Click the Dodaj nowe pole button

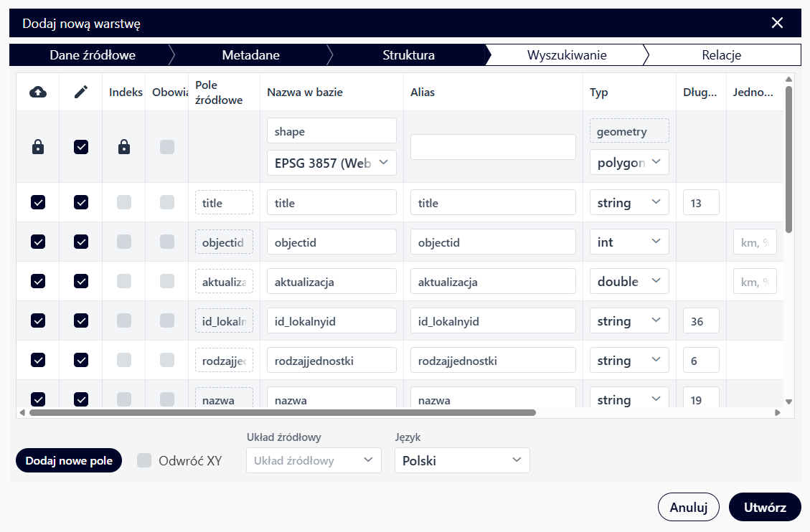pyautogui.click(x=69, y=461)
